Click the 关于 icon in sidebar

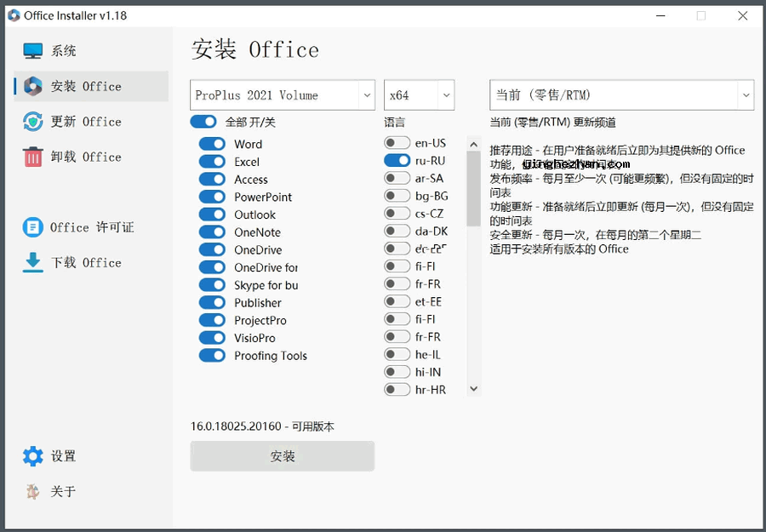(33, 491)
